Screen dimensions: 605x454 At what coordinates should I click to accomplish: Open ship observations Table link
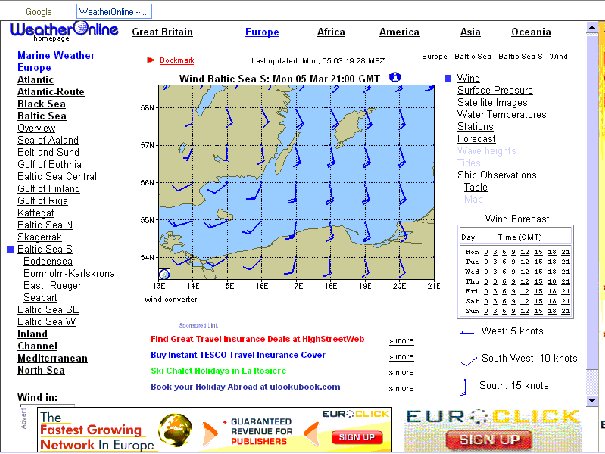pos(475,186)
